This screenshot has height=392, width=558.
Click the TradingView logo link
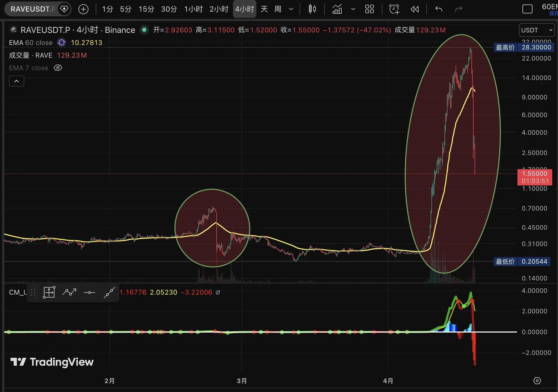click(x=52, y=362)
